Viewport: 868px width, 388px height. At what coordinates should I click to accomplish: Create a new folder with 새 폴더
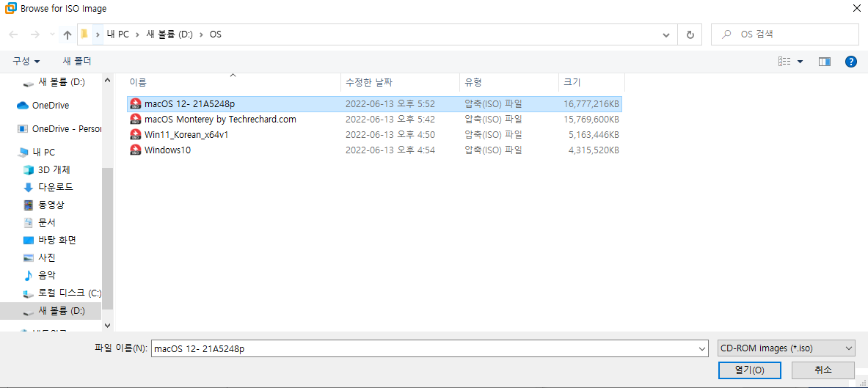point(77,61)
